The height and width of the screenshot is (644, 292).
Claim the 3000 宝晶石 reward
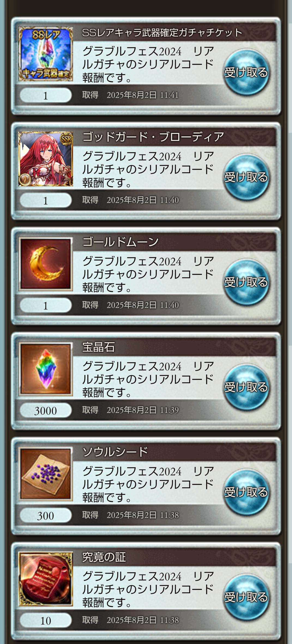(246, 387)
